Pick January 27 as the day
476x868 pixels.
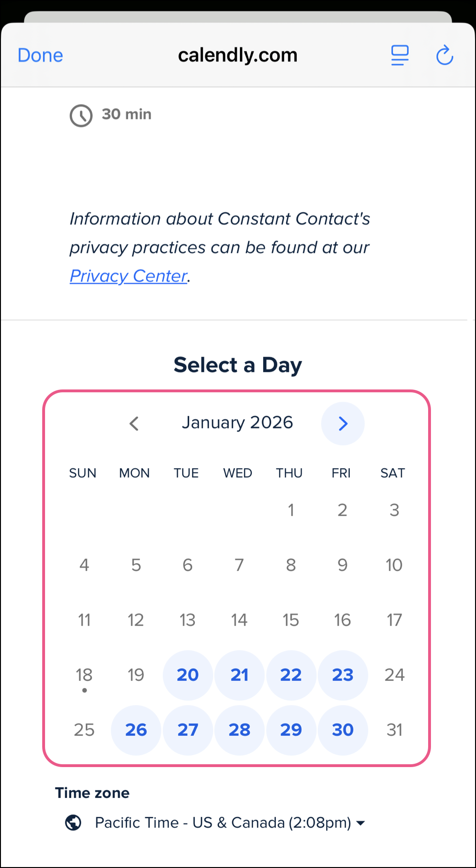point(188,730)
